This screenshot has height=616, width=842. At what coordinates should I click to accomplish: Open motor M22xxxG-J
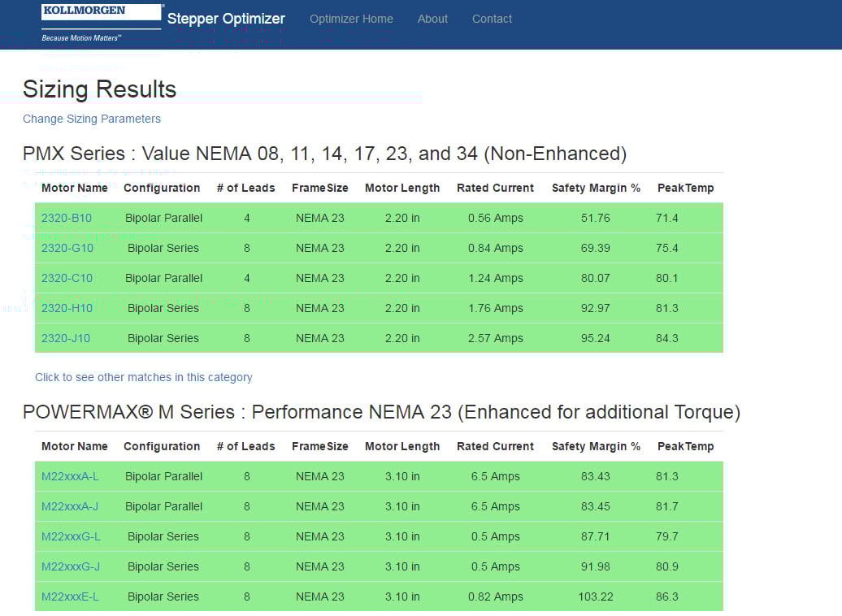tap(71, 566)
